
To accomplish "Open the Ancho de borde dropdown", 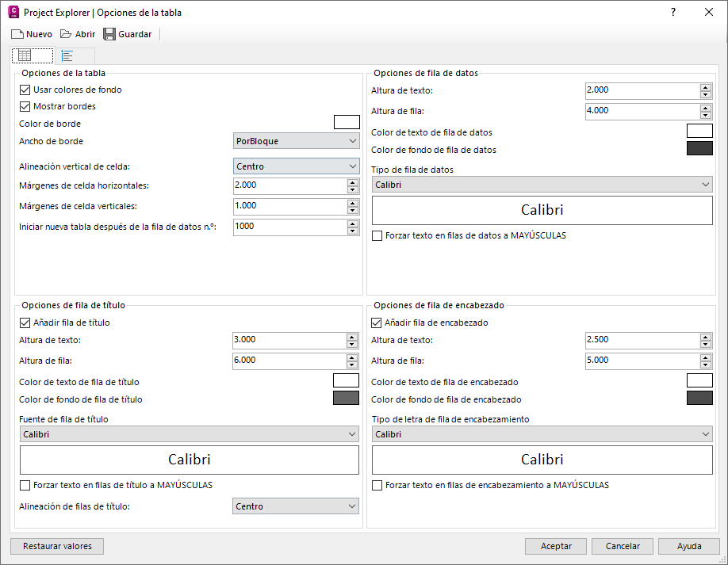I will pyautogui.click(x=297, y=141).
